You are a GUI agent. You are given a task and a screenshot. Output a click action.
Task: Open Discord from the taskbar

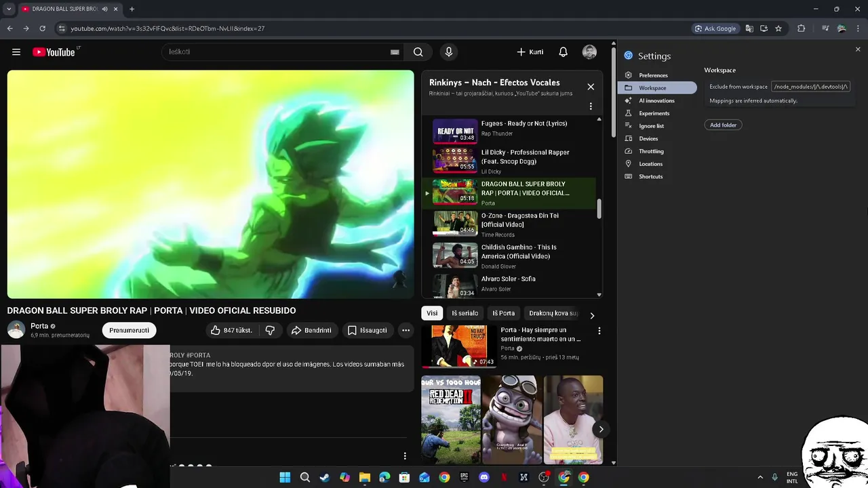484,477
